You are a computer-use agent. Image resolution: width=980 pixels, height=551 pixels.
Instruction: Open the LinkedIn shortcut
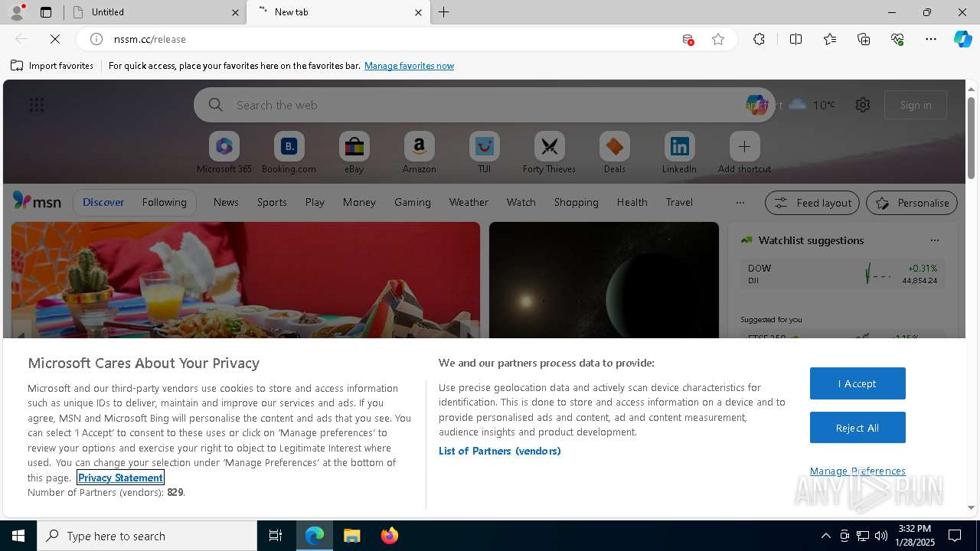tap(679, 153)
